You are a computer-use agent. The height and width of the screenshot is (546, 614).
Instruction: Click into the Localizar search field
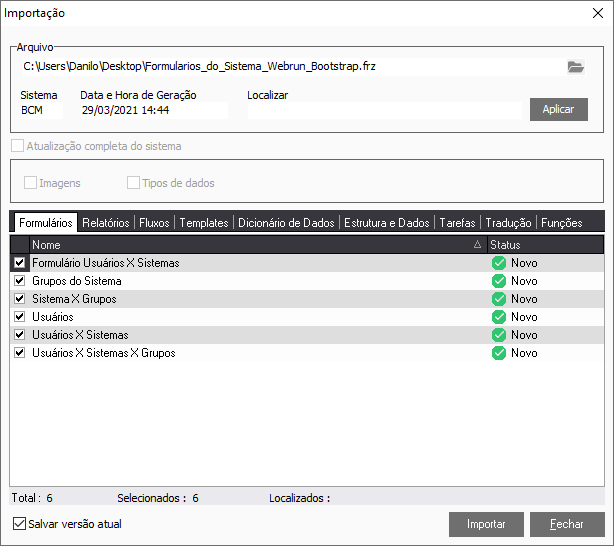pyautogui.click(x=385, y=110)
